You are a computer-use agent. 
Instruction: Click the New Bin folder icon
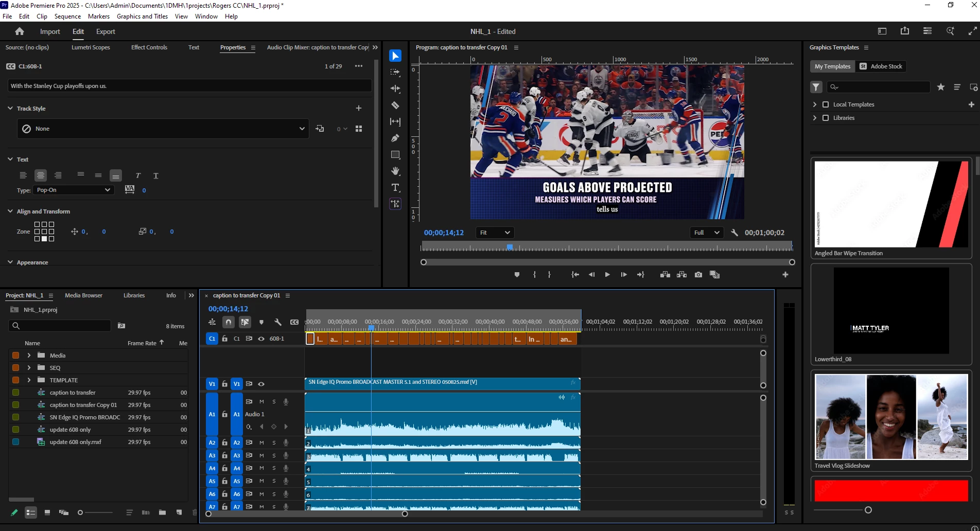[x=162, y=512]
